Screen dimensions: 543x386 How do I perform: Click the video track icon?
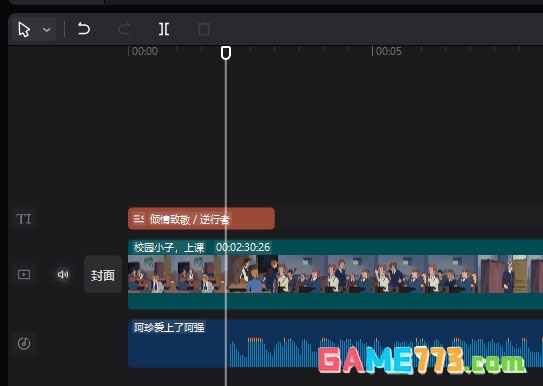(x=24, y=275)
